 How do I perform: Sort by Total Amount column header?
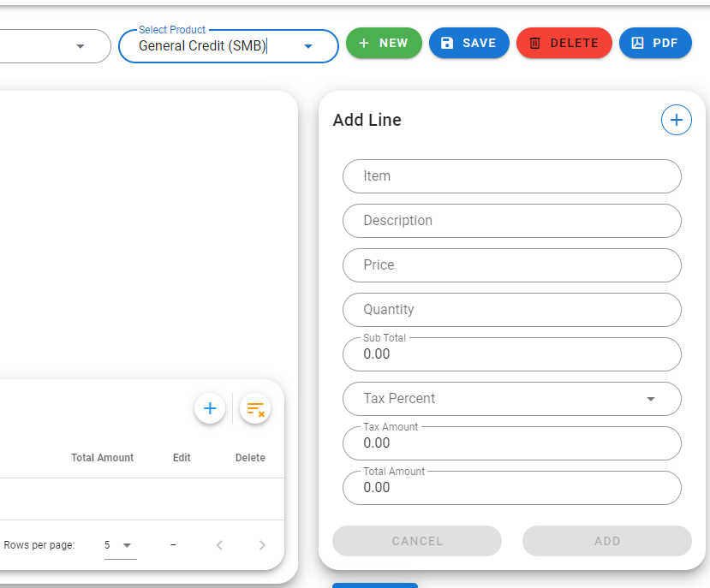pos(102,458)
